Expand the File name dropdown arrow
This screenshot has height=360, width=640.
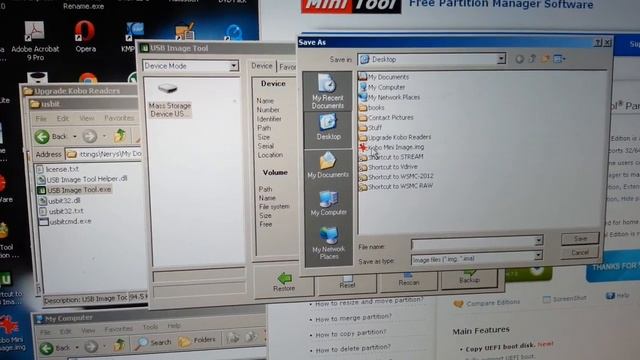coord(539,240)
